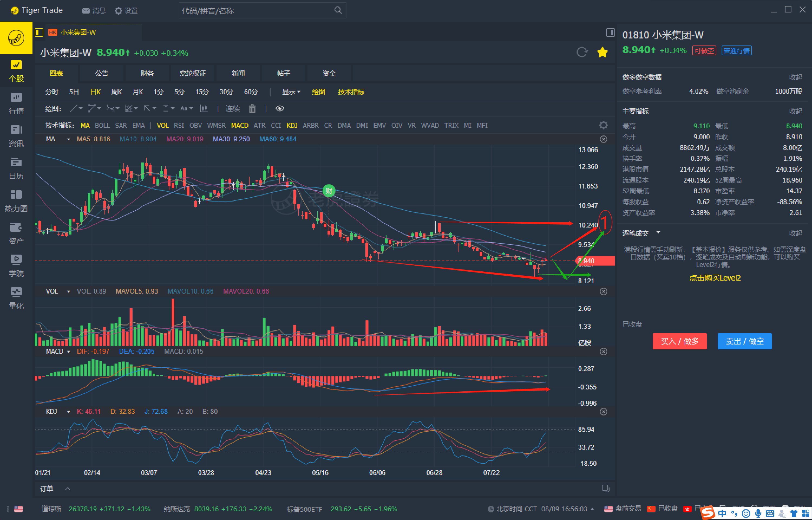812x520 pixels.
Task: Toggle the RSI indicator on
Action: tap(179, 126)
